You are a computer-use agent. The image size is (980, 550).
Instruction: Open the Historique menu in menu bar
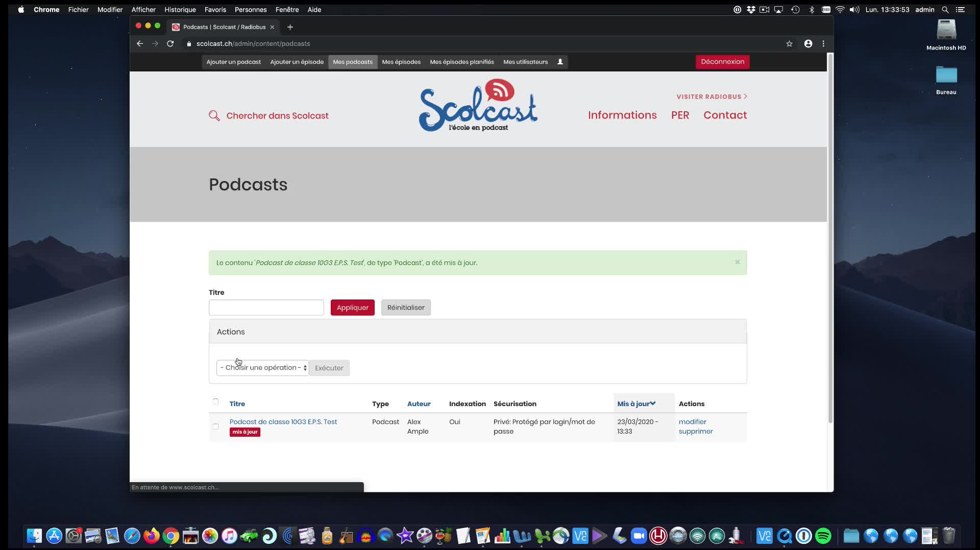pos(180,10)
